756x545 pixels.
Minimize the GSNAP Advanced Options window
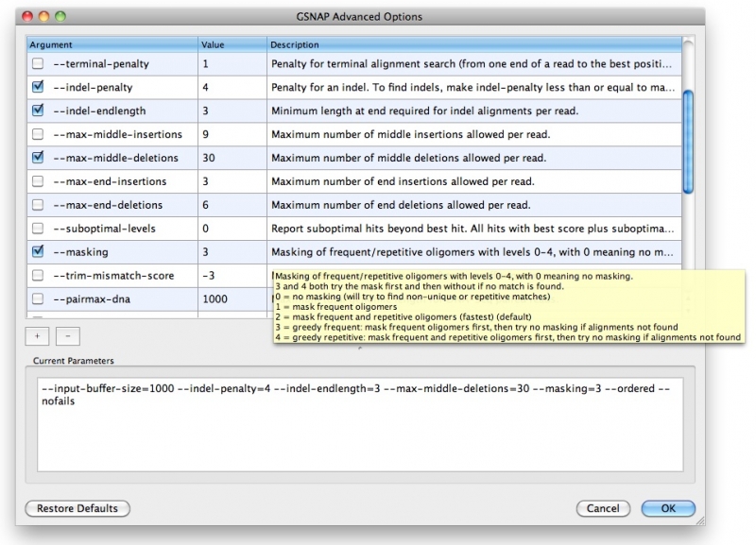43,16
